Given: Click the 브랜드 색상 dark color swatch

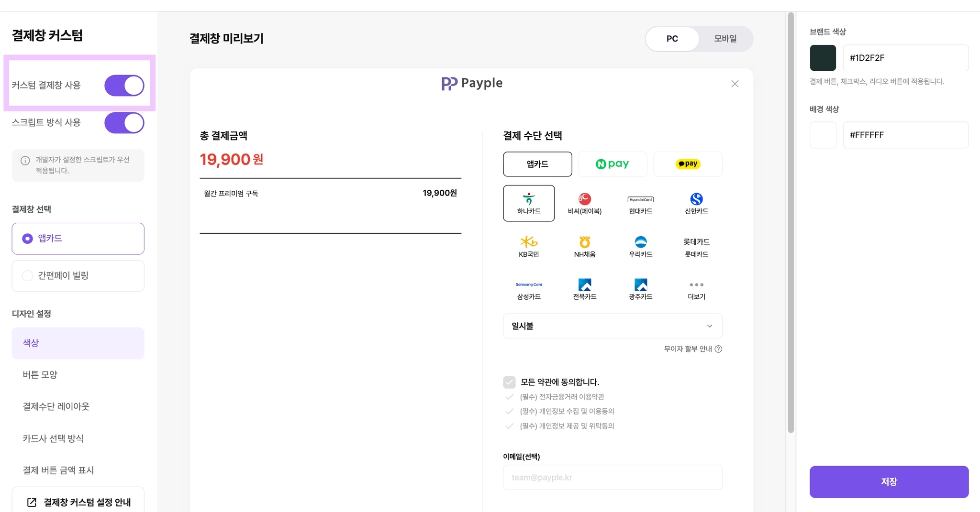Looking at the screenshot, I should point(823,58).
